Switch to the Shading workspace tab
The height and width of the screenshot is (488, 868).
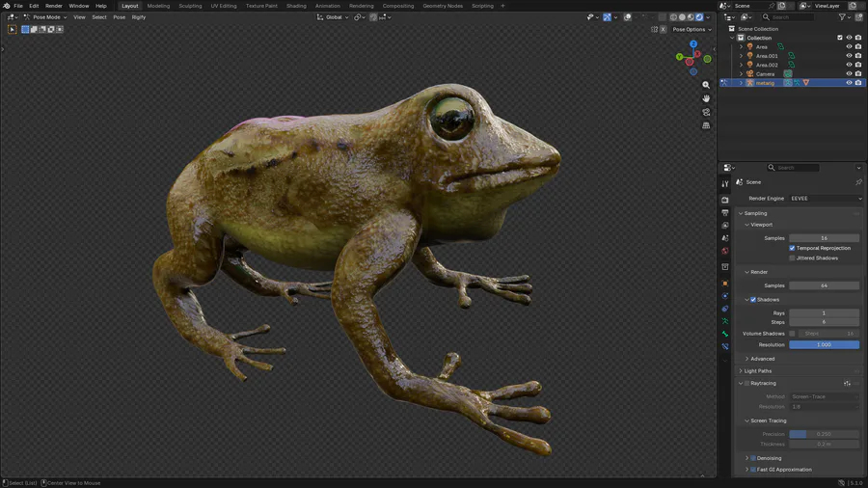[x=296, y=6]
